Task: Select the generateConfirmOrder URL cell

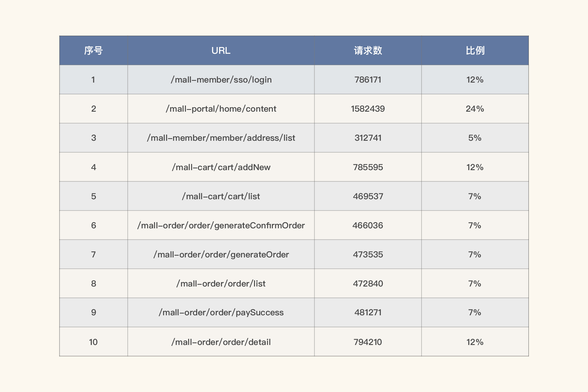Action: click(221, 225)
